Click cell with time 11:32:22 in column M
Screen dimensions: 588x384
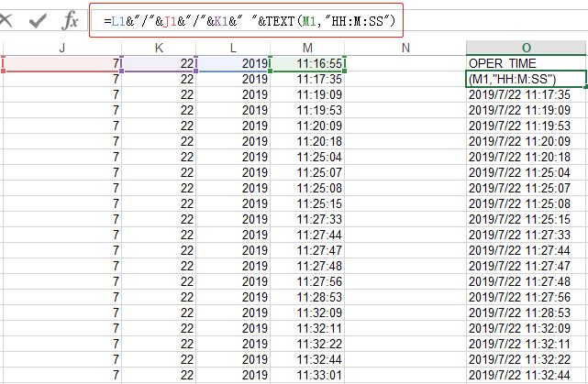307,344
